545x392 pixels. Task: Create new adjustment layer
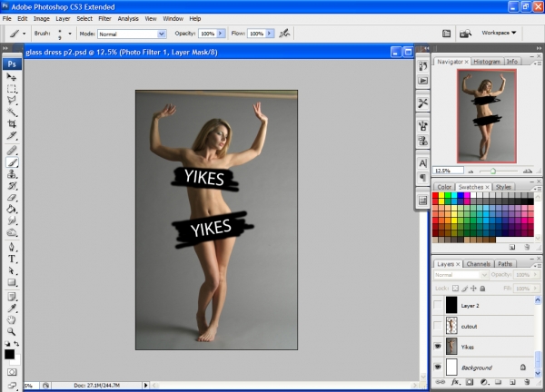coord(484,382)
